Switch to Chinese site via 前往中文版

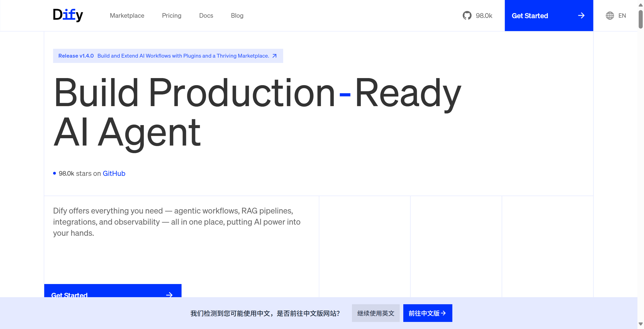click(x=424, y=313)
